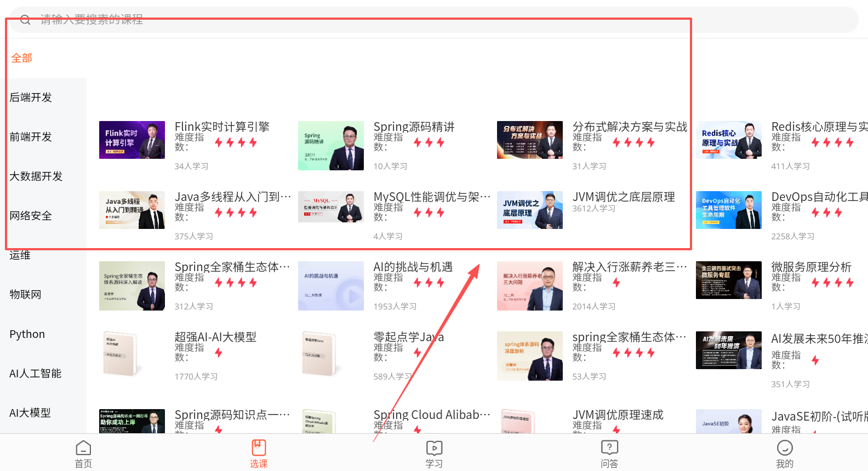Viewport: 868px width, 471px height.
Task: Open the MySQL性能调优 course title
Action: (431, 197)
